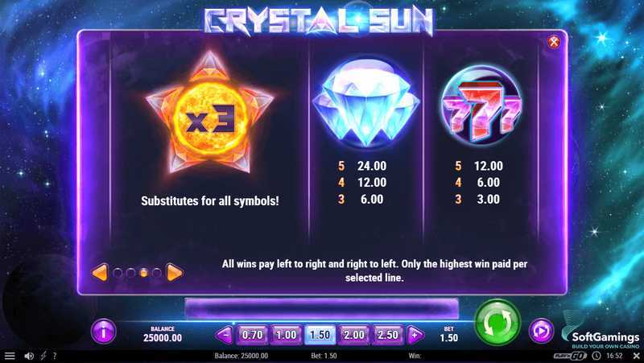Mute the game sound speaker icon
This screenshot has height=363, width=644.
click(x=29, y=356)
